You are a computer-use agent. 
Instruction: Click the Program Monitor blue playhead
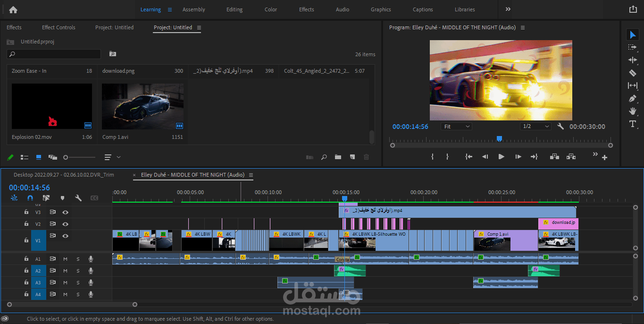tap(499, 139)
